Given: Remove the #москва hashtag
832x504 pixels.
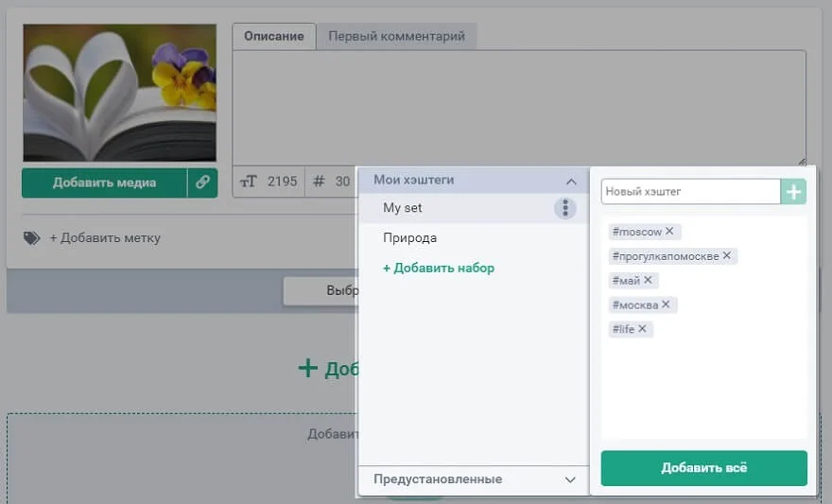Looking at the screenshot, I should click(x=666, y=304).
